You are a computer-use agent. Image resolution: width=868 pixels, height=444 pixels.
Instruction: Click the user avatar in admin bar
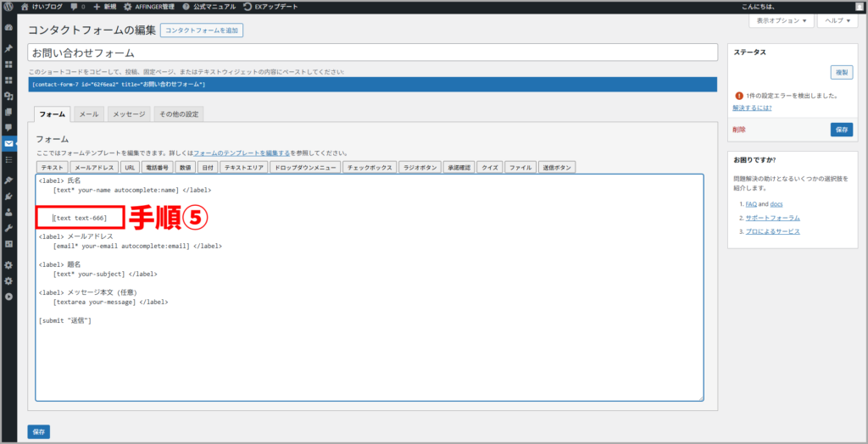click(x=859, y=6)
